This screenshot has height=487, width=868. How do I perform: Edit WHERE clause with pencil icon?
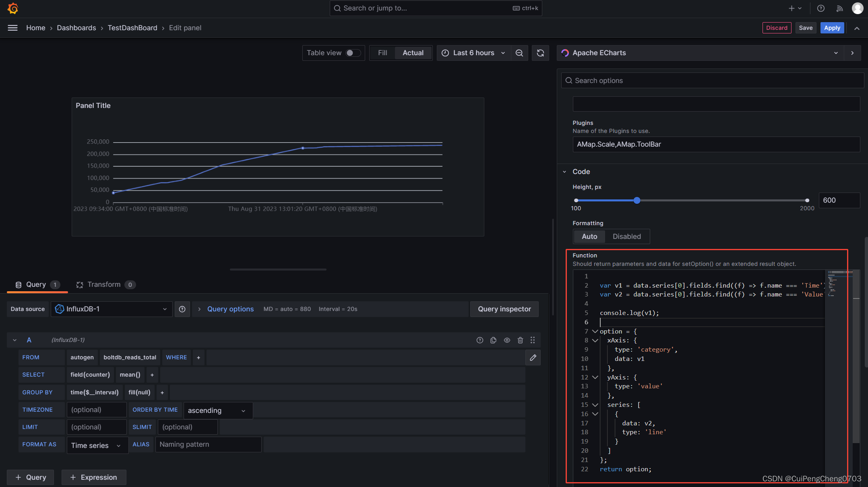click(x=533, y=357)
